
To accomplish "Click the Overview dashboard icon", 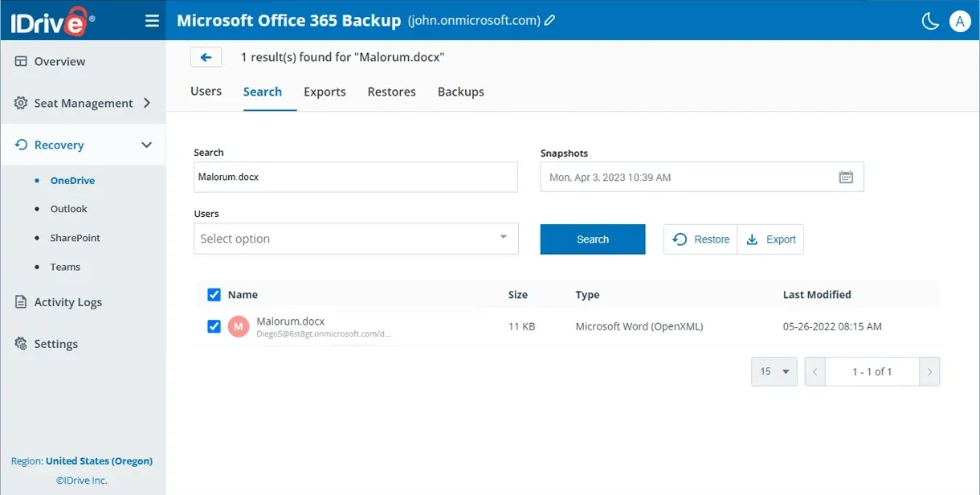I will tap(21, 61).
